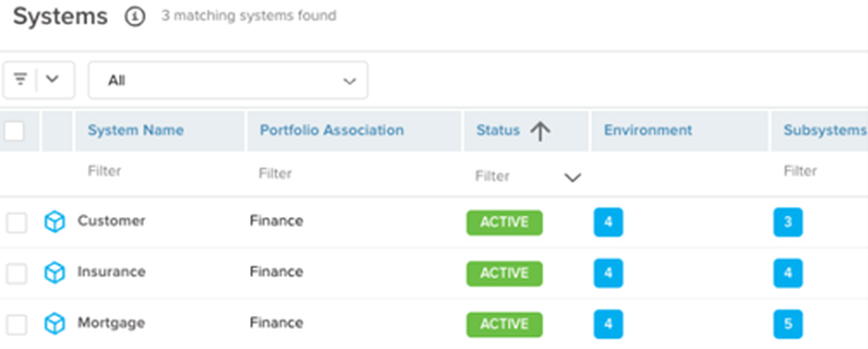868x349 pixels.
Task: Open Customer's Environment count badge 4
Action: (x=608, y=222)
